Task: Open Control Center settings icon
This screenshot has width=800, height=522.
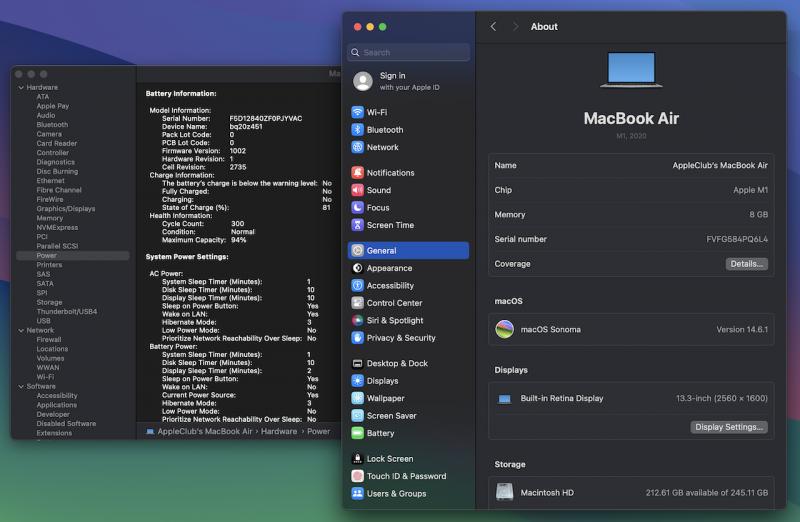Action: click(358, 303)
